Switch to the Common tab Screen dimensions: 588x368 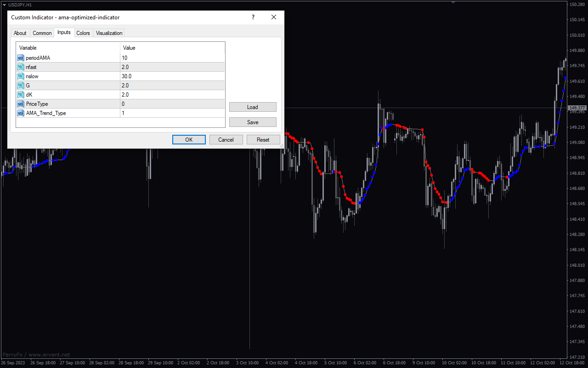click(42, 33)
